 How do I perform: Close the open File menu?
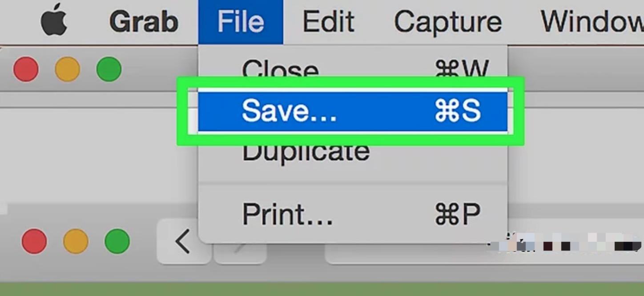(241, 22)
